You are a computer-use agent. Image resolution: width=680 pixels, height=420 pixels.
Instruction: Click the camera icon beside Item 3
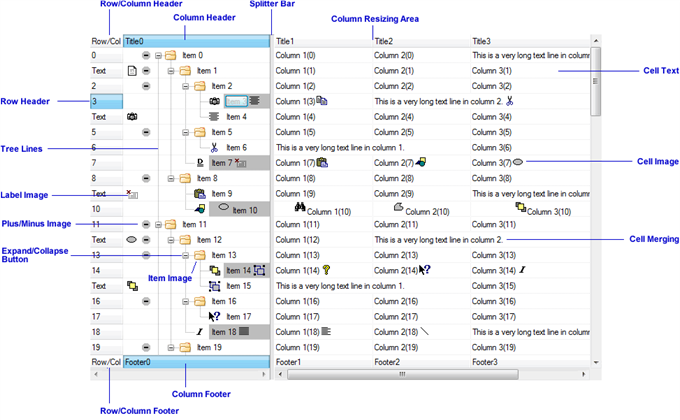(214, 102)
